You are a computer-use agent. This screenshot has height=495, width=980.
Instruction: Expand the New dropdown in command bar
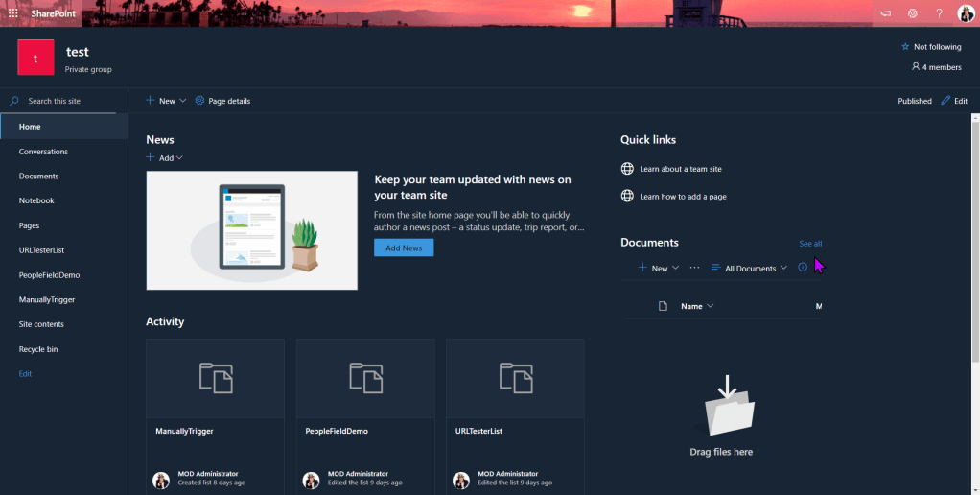click(x=166, y=101)
